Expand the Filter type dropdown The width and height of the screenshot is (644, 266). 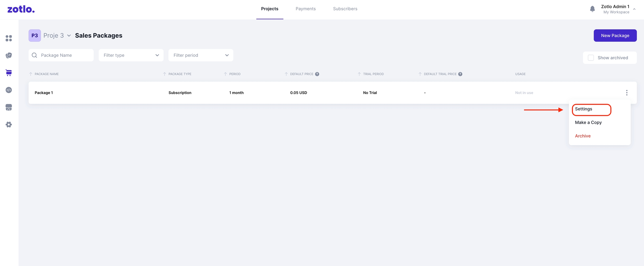click(x=131, y=55)
